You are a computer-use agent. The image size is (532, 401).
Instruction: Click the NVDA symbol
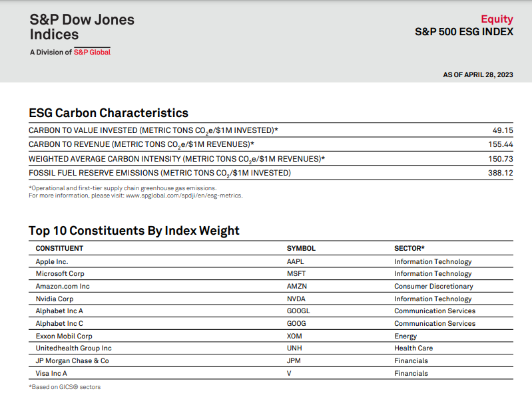pos(296,299)
